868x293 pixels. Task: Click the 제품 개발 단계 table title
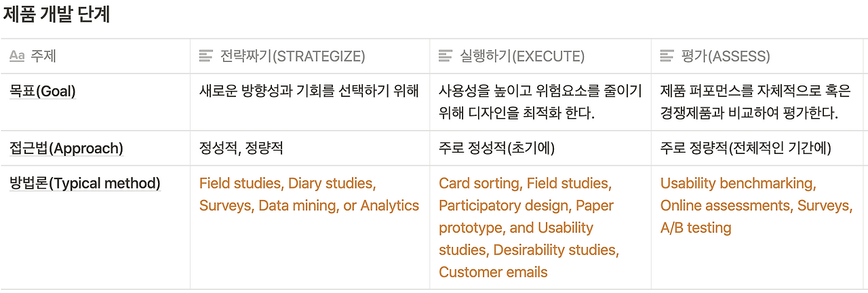[x=56, y=15]
